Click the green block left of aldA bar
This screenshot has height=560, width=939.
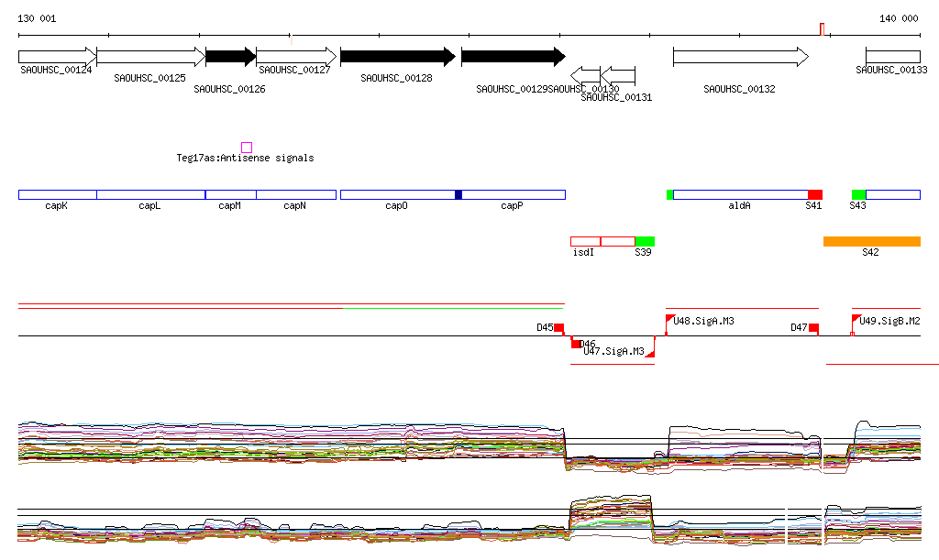click(x=669, y=194)
